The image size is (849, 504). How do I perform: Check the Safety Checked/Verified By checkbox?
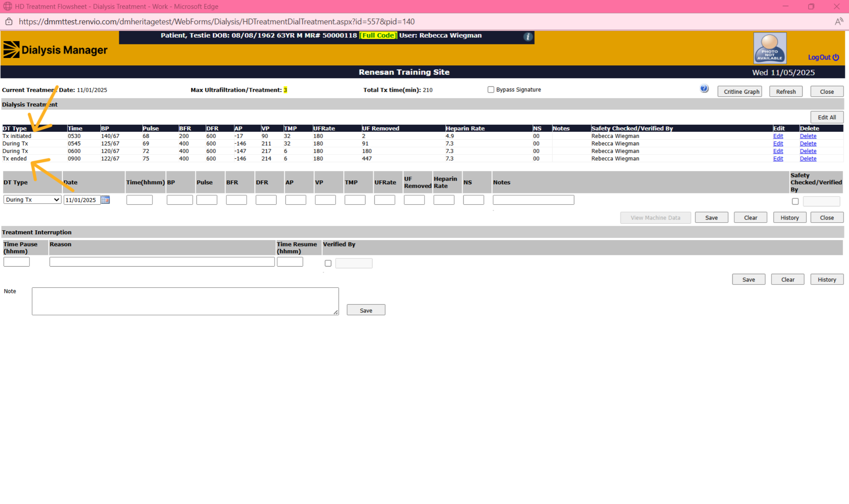(x=795, y=201)
